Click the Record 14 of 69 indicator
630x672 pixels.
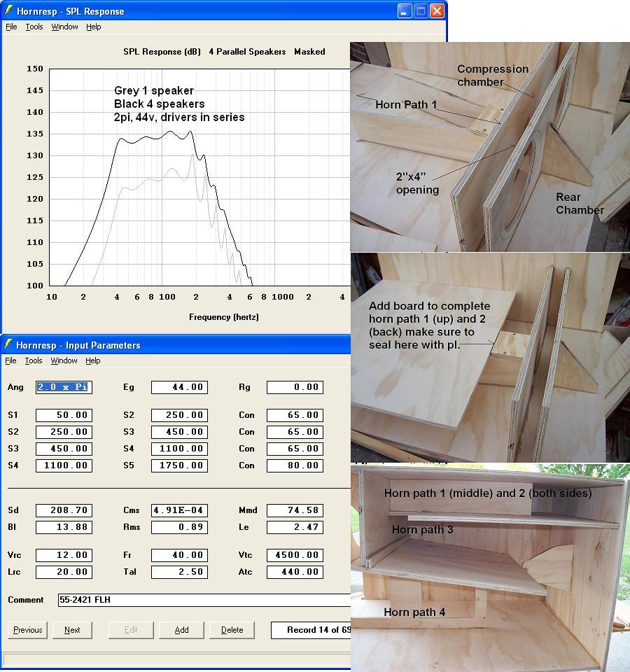pos(311,630)
